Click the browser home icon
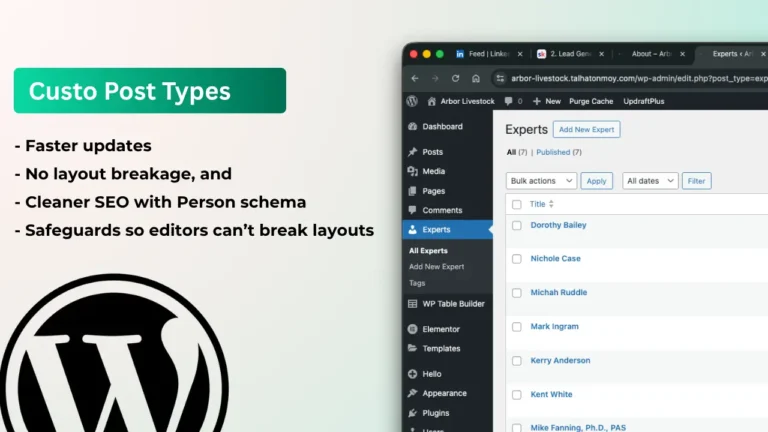The image size is (768, 432). click(476, 78)
